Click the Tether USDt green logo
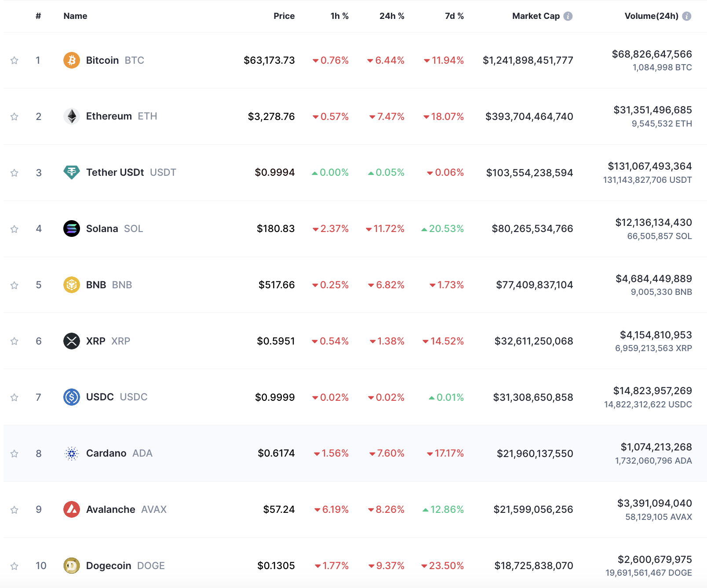The height and width of the screenshot is (588, 707). (72, 172)
